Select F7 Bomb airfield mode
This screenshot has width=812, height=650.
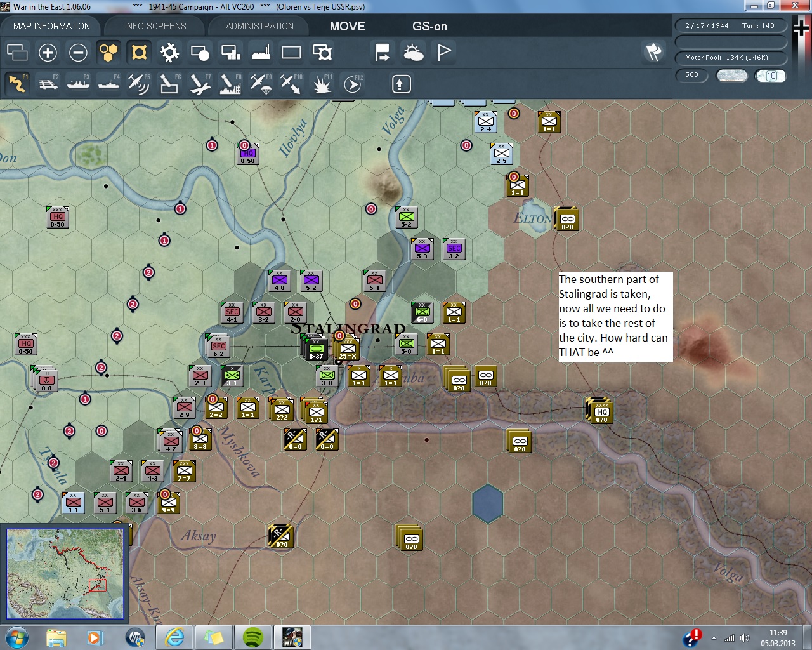200,84
